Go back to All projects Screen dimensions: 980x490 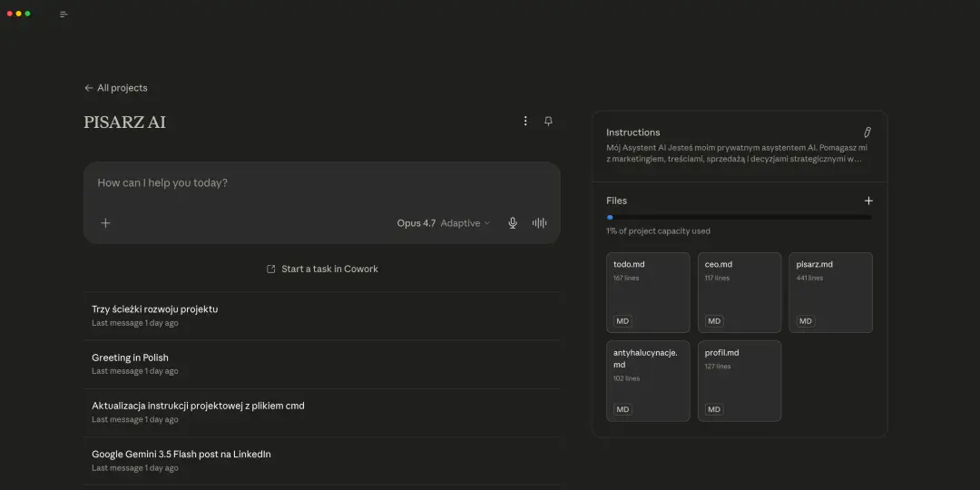(115, 88)
